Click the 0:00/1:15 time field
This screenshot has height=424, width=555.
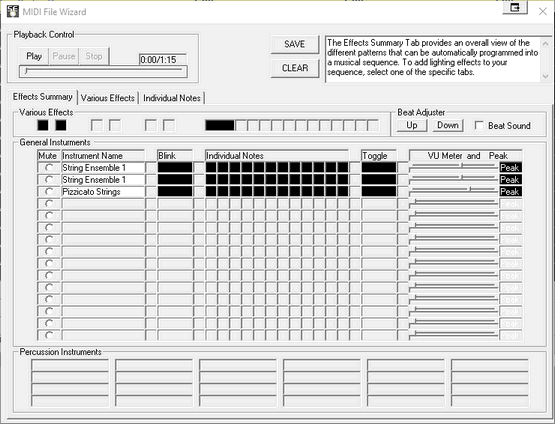point(163,59)
